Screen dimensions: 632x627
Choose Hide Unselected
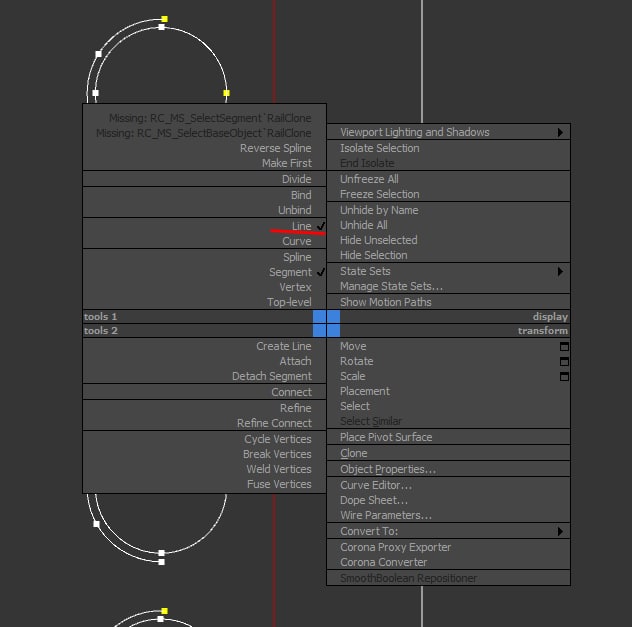[x=378, y=240]
